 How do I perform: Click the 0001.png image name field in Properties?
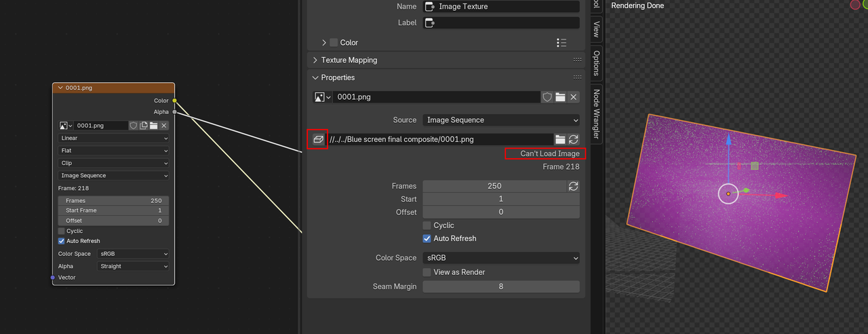(x=437, y=97)
